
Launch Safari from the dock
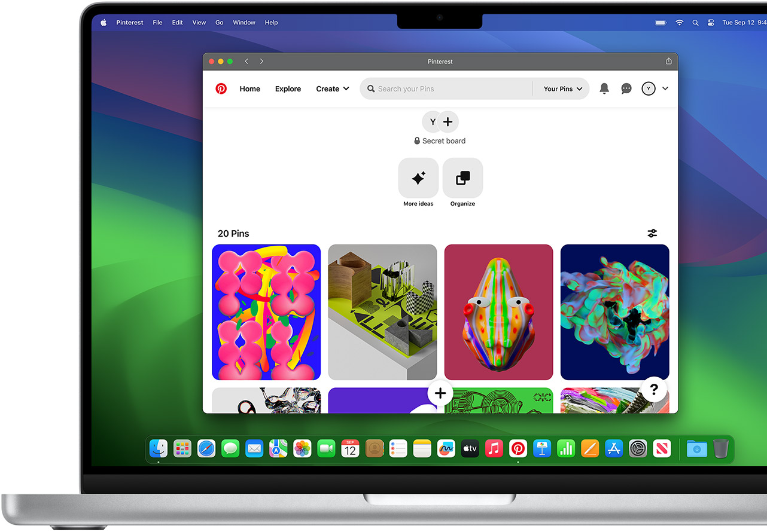point(206,448)
